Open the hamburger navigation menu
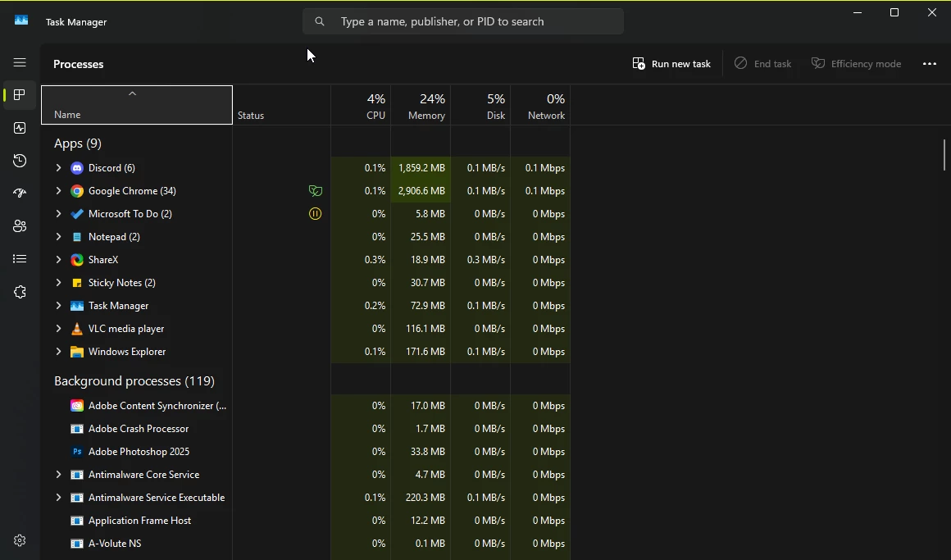The image size is (951, 560). tap(20, 62)
